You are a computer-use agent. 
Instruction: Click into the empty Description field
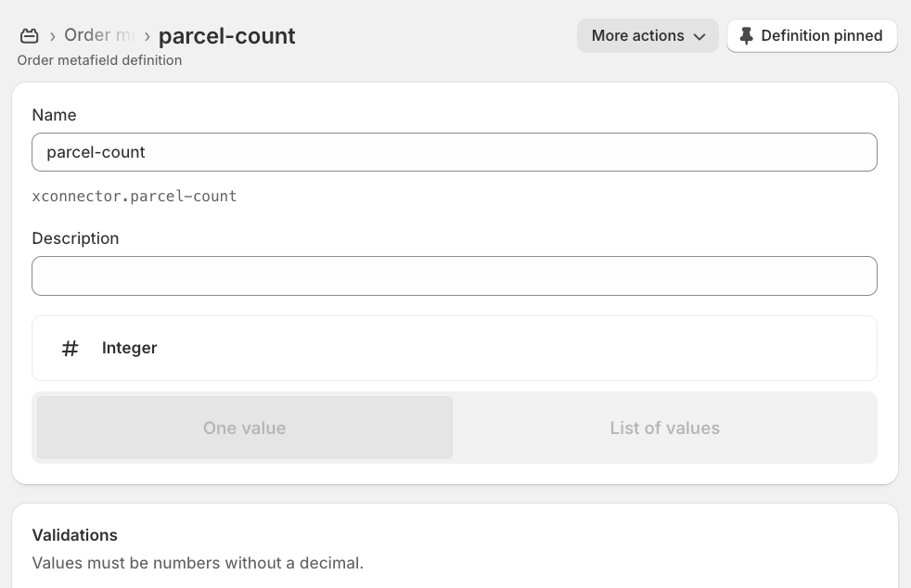455,276
